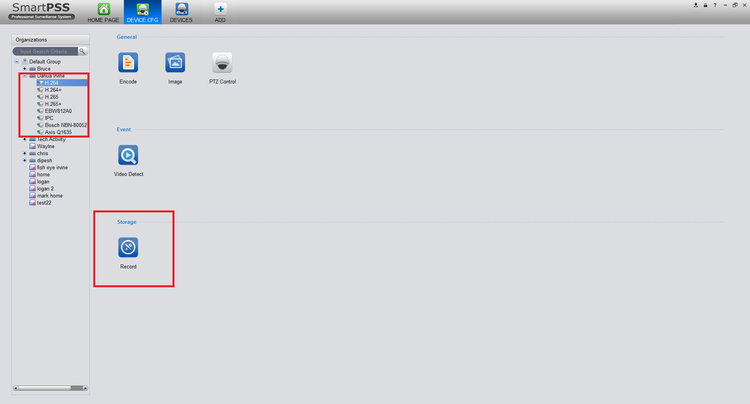Click the user account icon in title bar
The height and width of the screenshot is (404, 750).
coord(695,5)
